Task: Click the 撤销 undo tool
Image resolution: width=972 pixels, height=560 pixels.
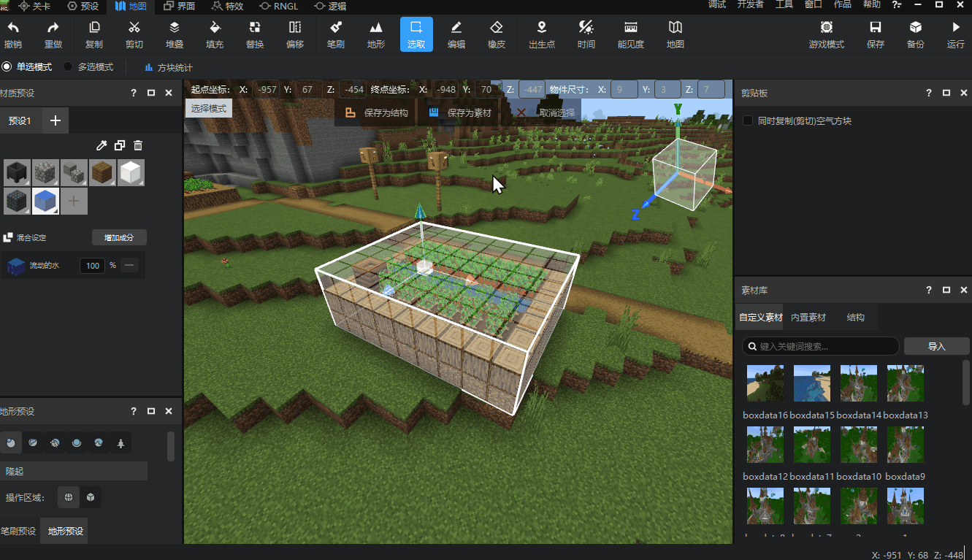Action: click(12, 34)
